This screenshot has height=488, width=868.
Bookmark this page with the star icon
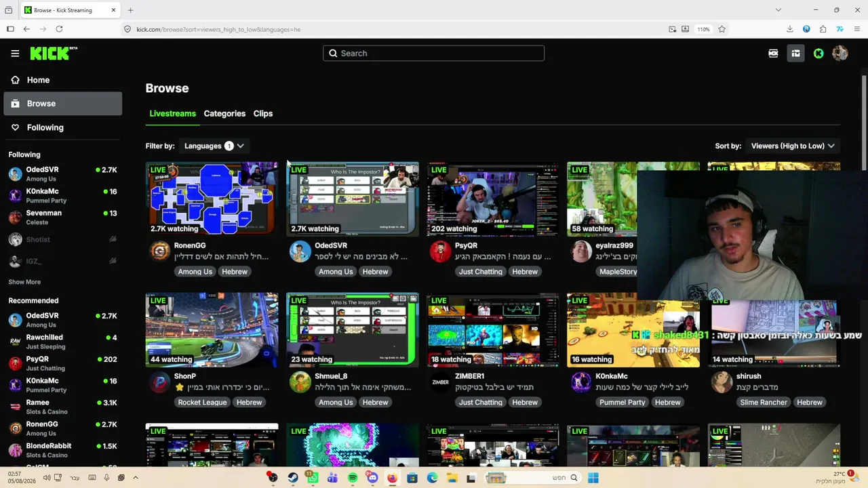pos(722,29)
